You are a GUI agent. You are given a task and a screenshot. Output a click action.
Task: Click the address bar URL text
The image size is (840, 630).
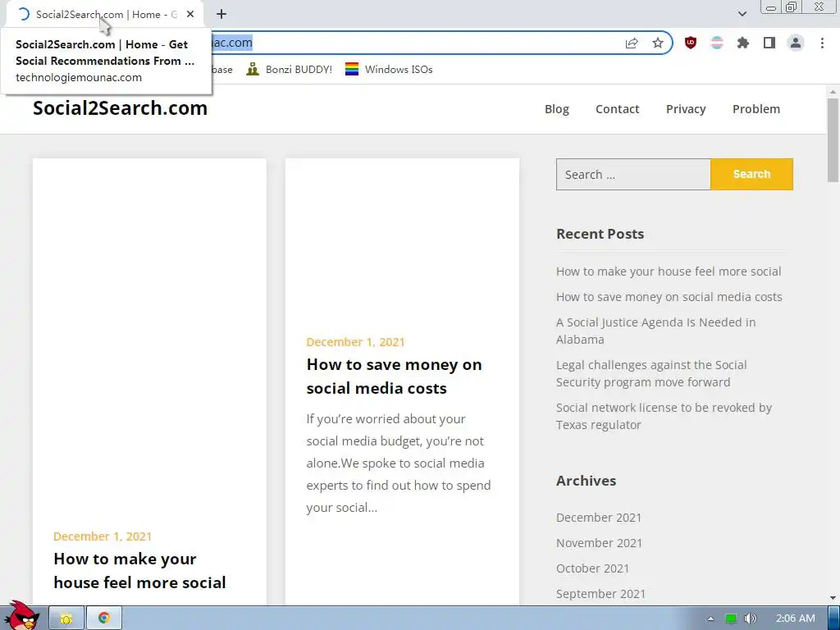[x=232, y=43]
